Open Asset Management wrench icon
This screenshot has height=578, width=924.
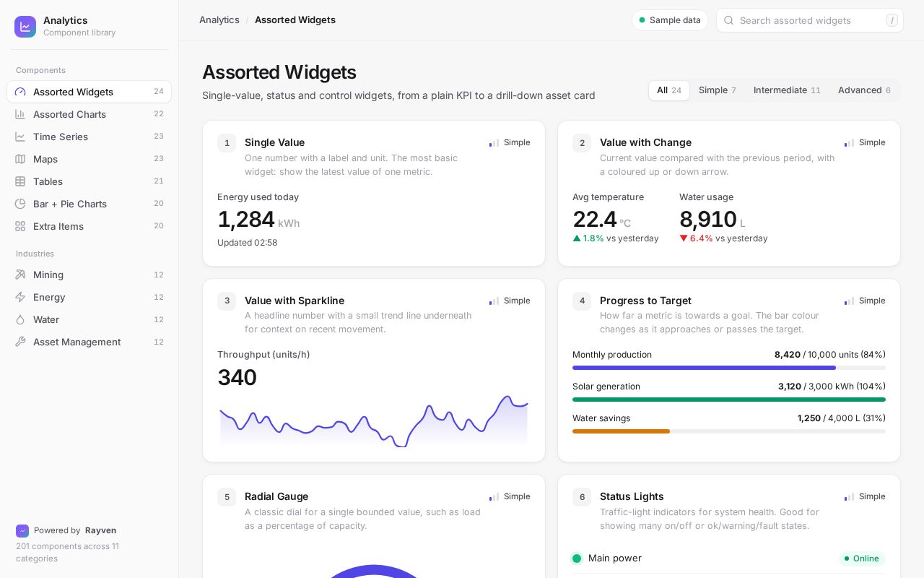(20, 342)
